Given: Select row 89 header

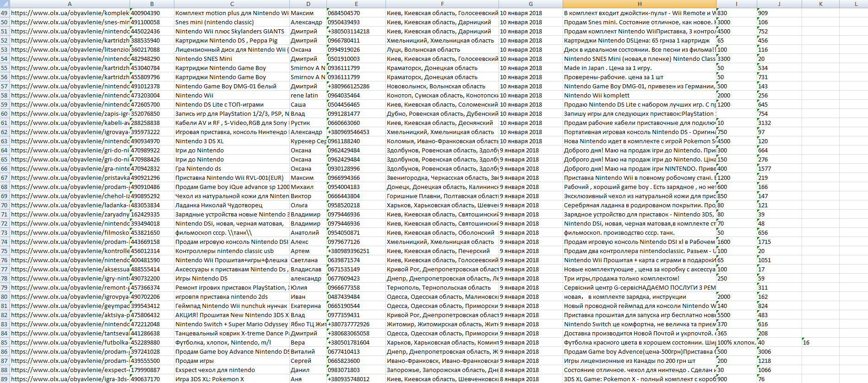Looking at the screenshot, I should (5, 379).
